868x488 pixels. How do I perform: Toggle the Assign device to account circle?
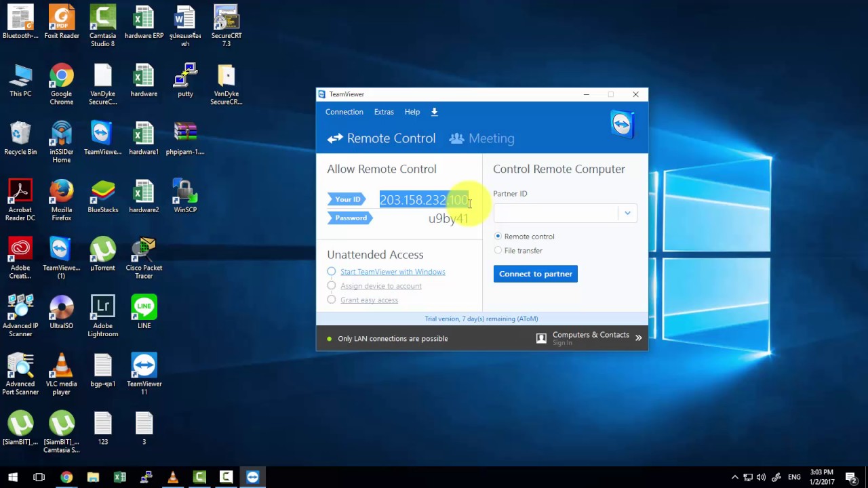click(332, 285)
